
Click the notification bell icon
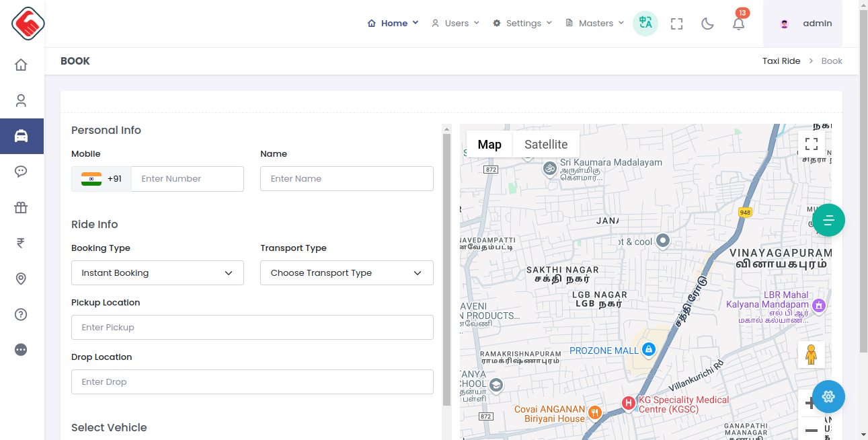[738, 24]
